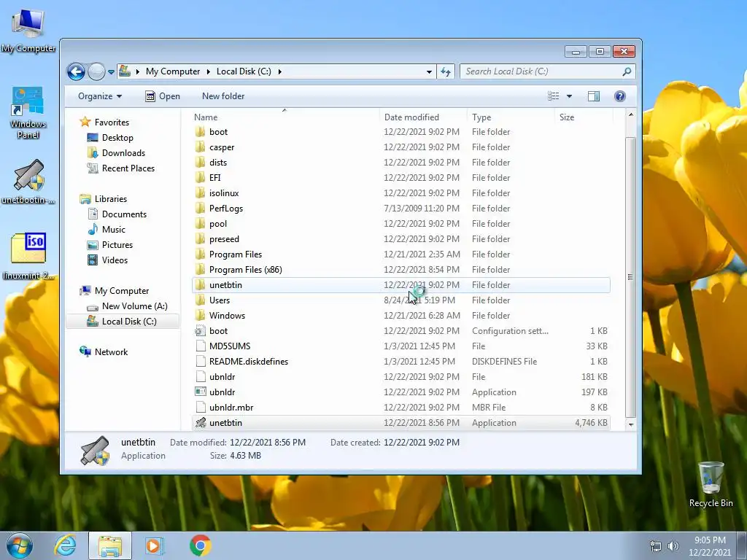This screenshot has height=560, width=747.
Task: Select unetbtin Application file icon
Action: [201, 422]
